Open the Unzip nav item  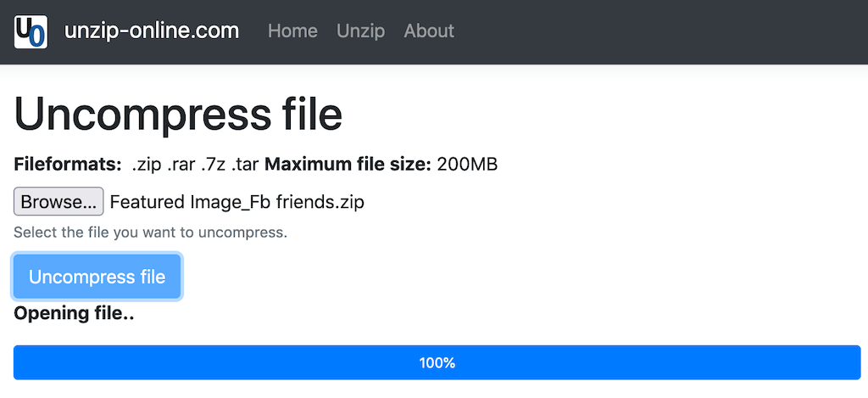click(x=360, y=31)
